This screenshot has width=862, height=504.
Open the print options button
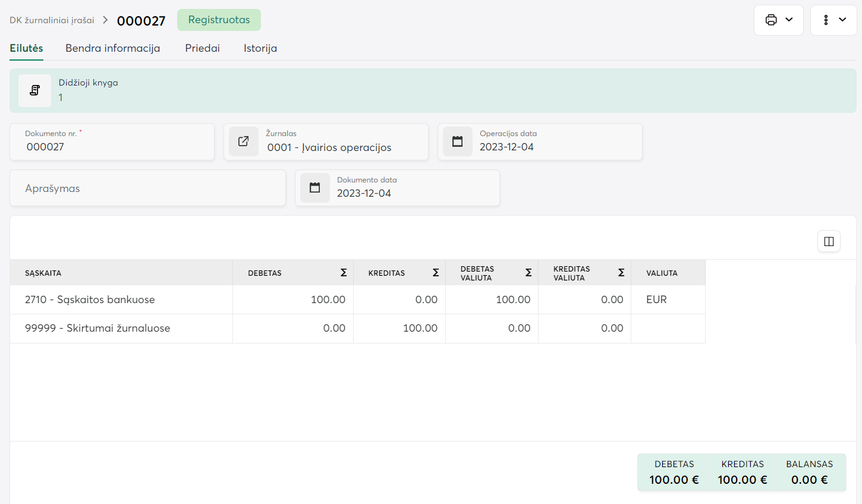coord(778,20)
